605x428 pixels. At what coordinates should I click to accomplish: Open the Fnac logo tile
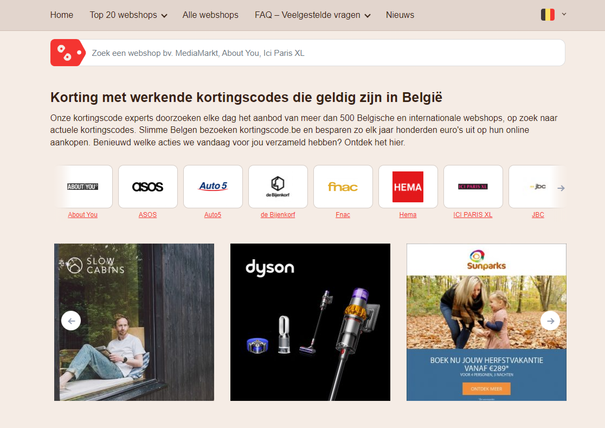click(x=343, y=187)
